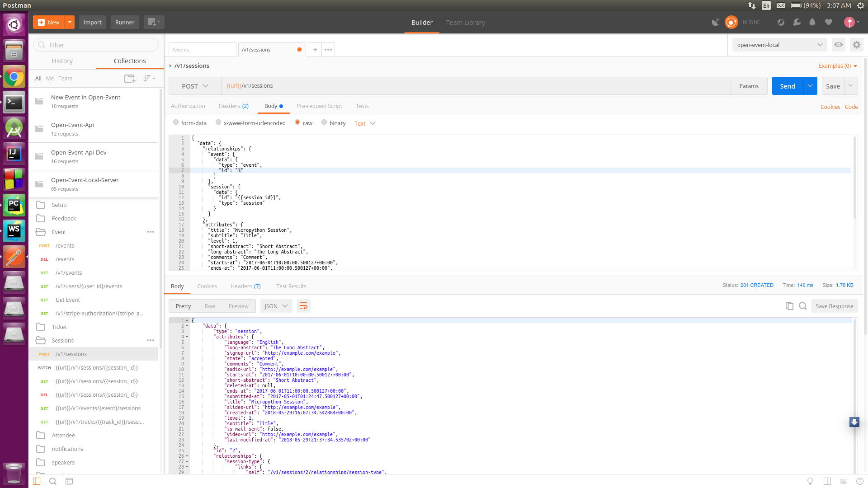This screenshot has height=488, width=868.
Task: Open find icon in status bar
Action: [53, 481]
